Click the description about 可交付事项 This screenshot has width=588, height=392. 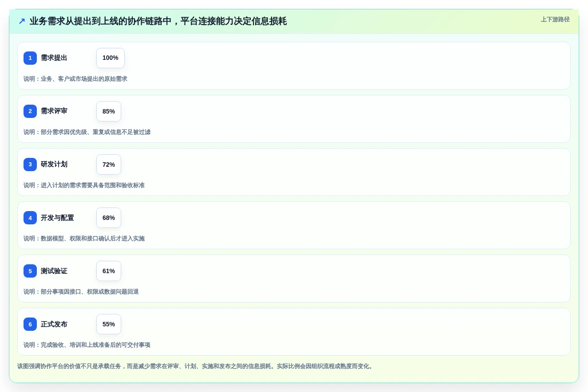coord(87,345)
